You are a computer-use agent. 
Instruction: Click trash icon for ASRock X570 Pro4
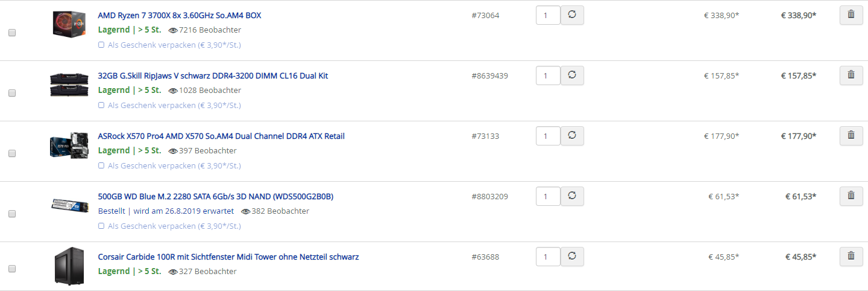[851, 136]
